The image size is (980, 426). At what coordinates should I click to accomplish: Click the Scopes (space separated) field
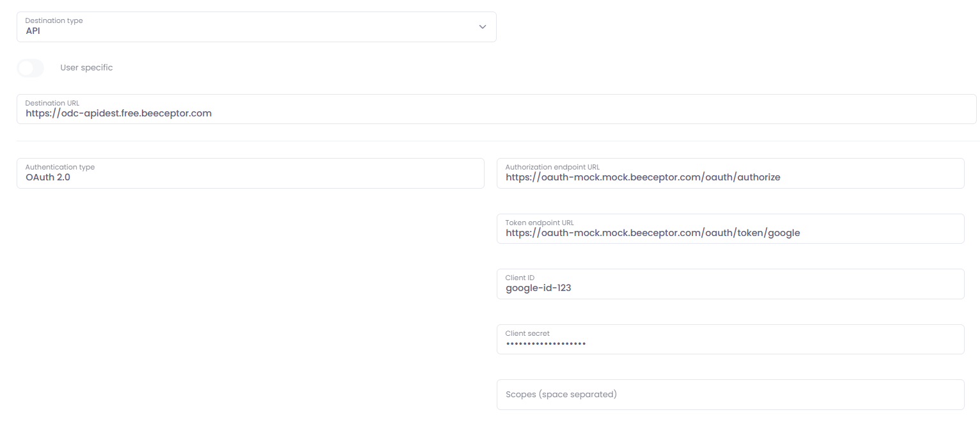[730, 395]
